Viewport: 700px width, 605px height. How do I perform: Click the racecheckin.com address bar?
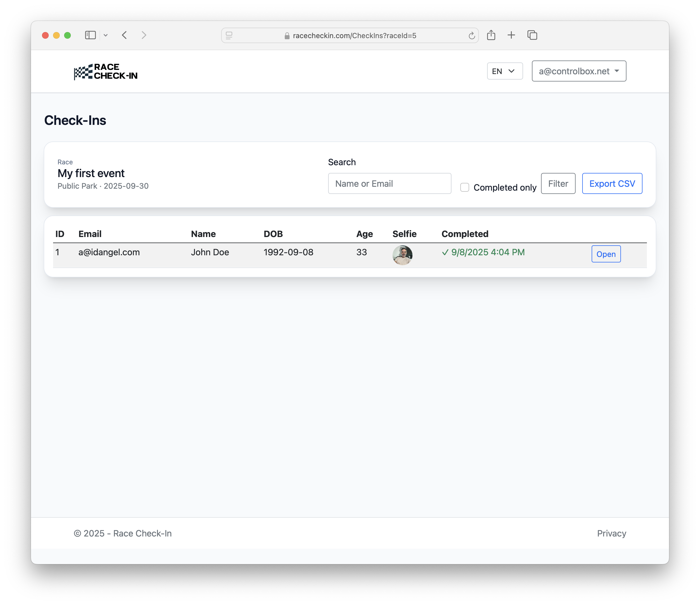coord(354,35)
